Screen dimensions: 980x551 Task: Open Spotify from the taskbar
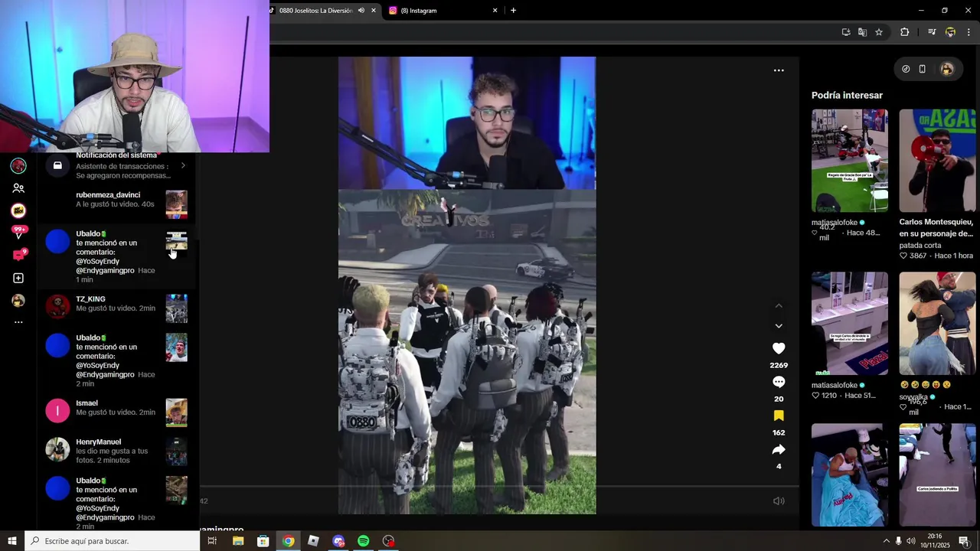click(364, 541)
